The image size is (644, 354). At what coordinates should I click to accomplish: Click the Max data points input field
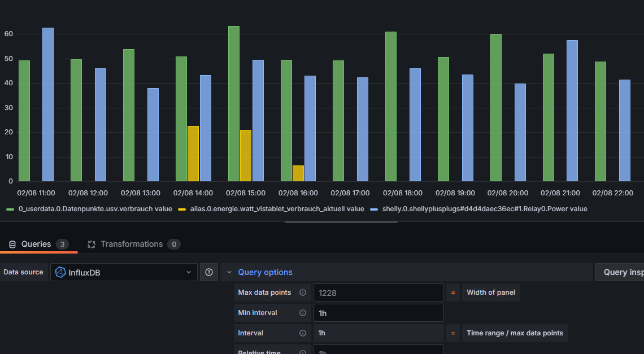pyautogui.click(x=378, y=292)
